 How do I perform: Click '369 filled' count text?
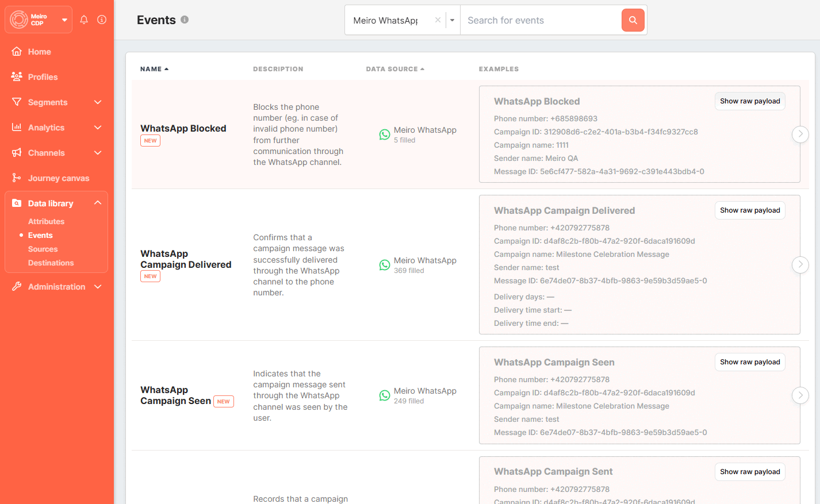[x=409, y=271]
